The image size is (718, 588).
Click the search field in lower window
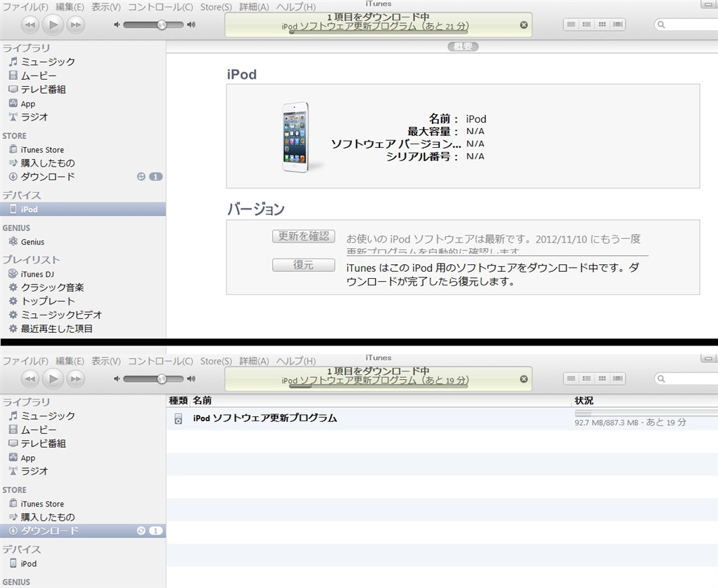click(686, 379)
